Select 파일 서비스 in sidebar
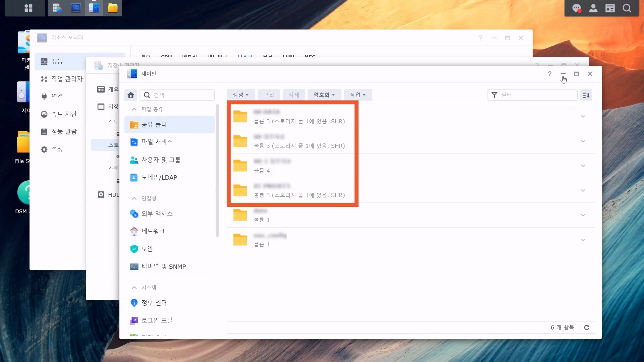 157,142
